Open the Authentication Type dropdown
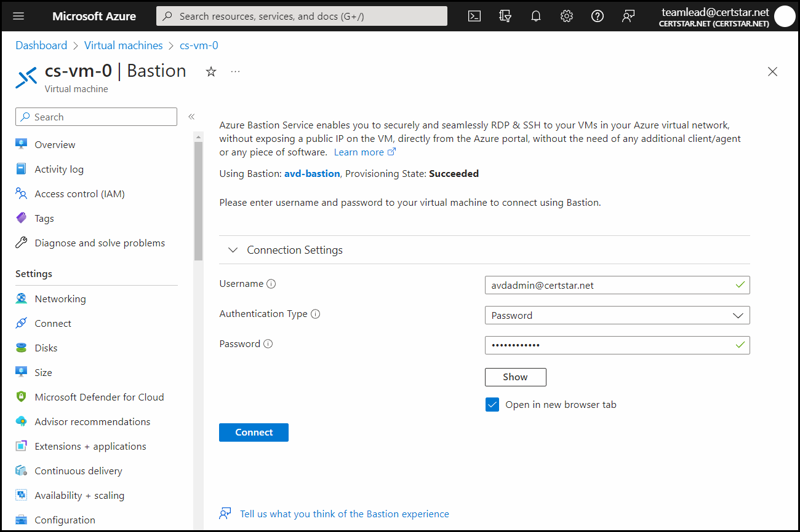Screen dimensions: 800x532 pos(617,315)
